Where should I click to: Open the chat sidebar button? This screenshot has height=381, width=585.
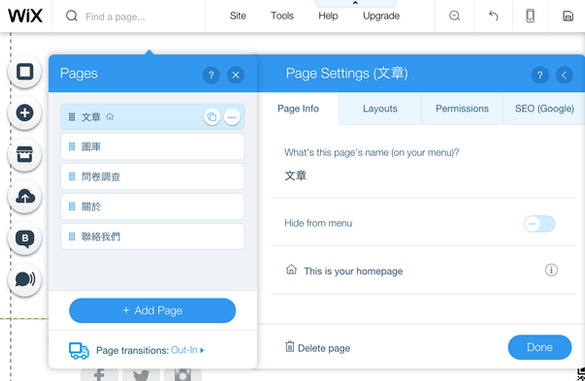click(25, 279)
